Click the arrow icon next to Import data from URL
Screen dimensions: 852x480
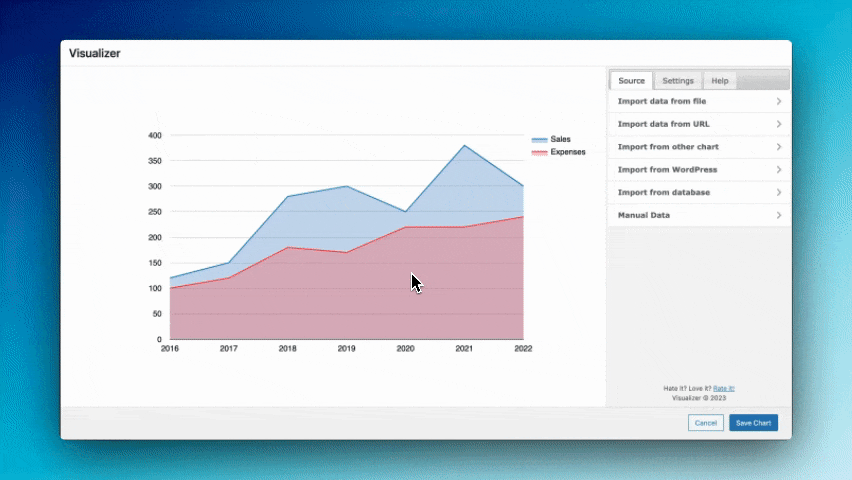point(778,124)
